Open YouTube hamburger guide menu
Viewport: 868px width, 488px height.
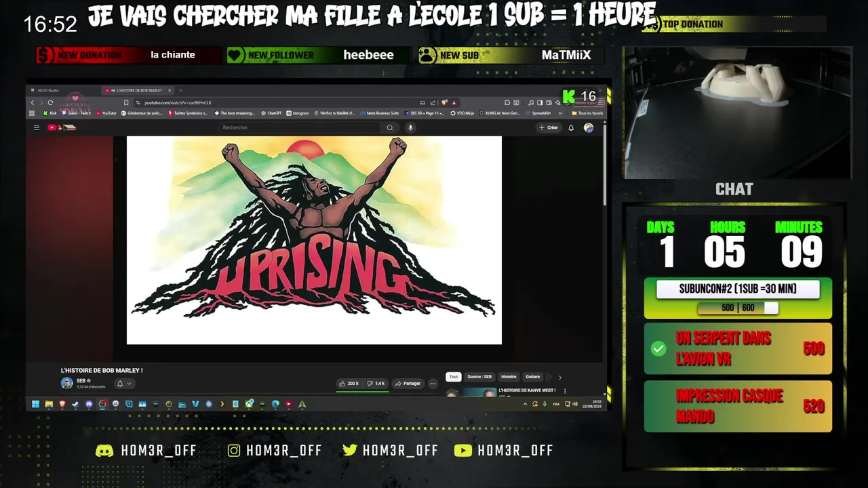pyautogui.click(x=37, y=127)
